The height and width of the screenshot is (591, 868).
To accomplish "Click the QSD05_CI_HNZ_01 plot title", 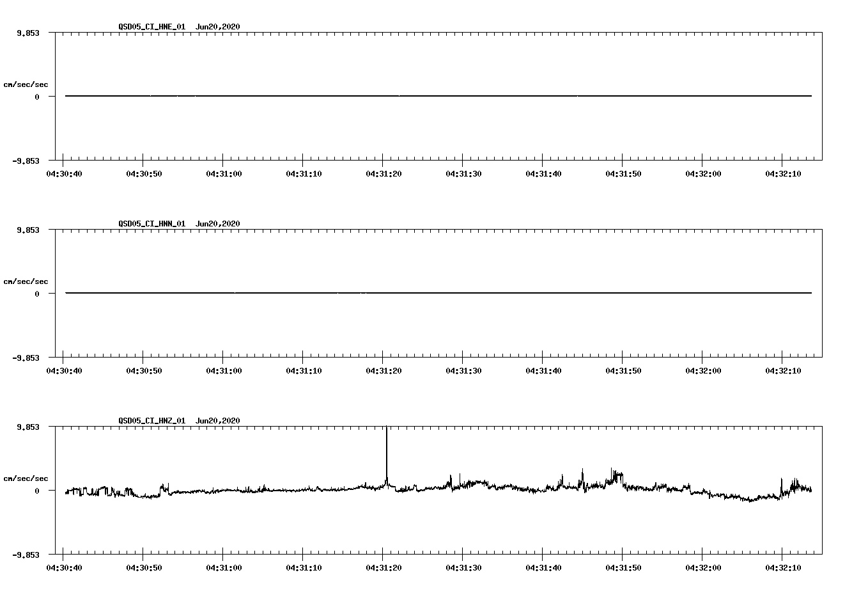I will click(152, 421).
